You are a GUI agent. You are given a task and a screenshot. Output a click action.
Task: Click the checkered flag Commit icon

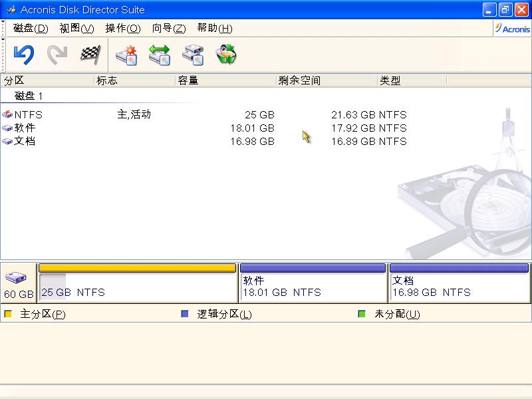[90, 55]
